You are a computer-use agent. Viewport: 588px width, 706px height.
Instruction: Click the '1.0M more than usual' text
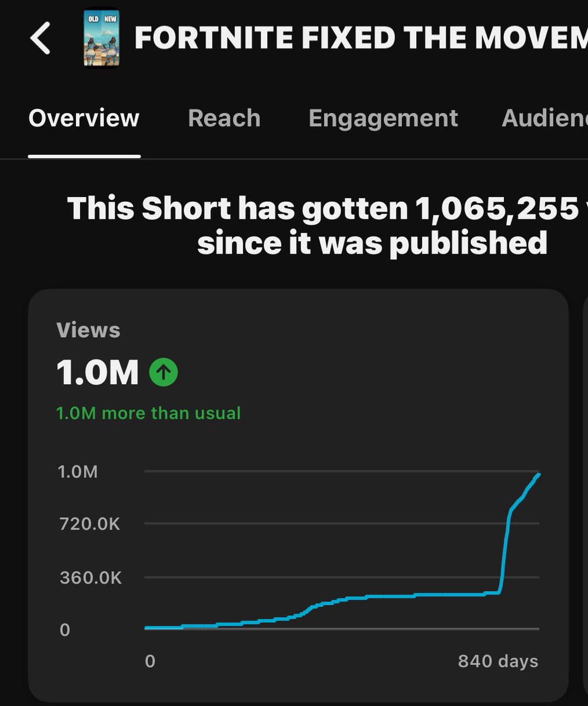pyautogui.click(x=148, y=412)
